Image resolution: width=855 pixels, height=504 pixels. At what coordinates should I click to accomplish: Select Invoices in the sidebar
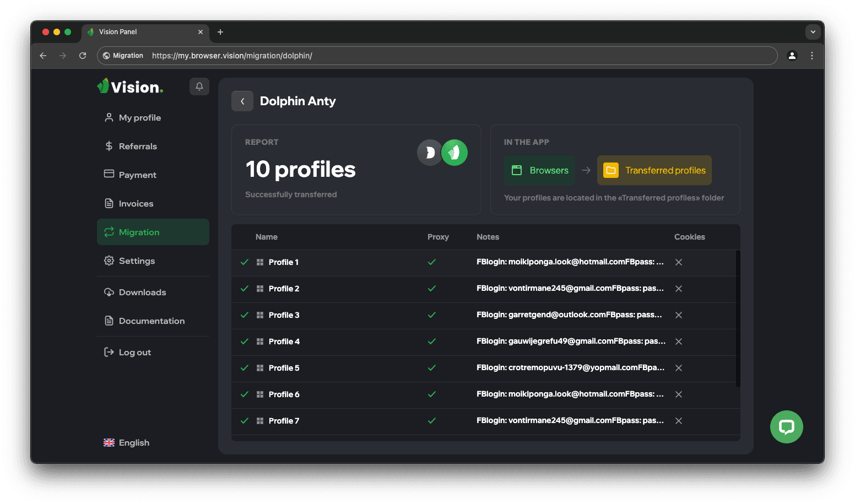point(136,204)
